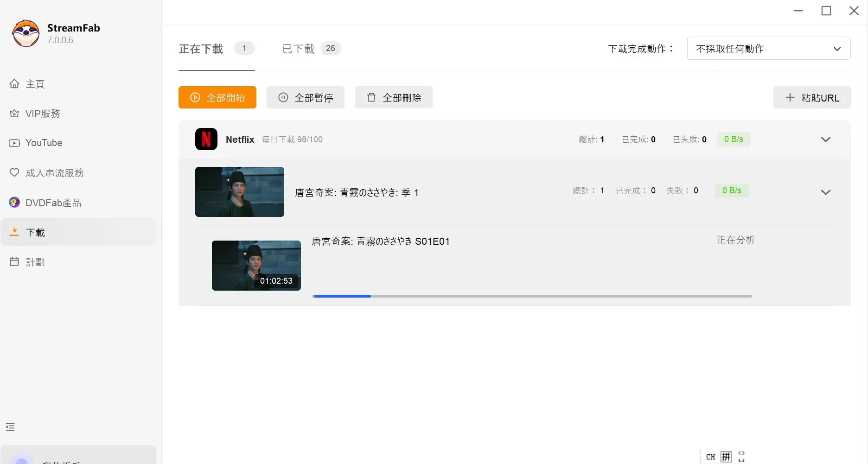Open DVDFab產品 in the sidebar

click(78, 203)
